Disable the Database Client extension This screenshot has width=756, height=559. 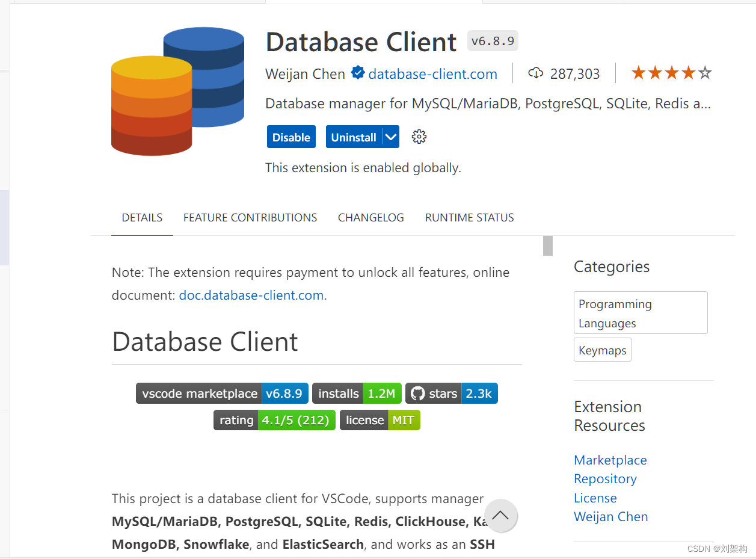(x=291, y=137)
